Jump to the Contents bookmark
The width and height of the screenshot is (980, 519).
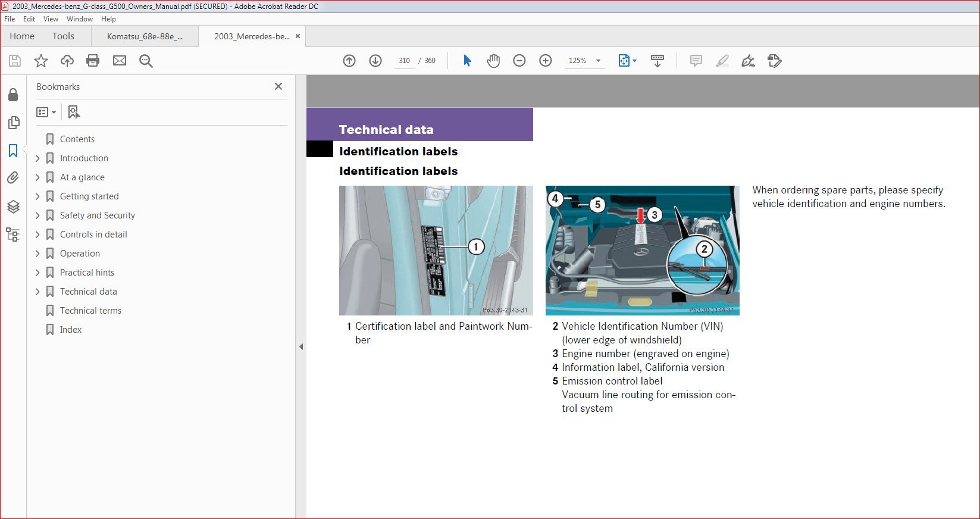point(77,139)
